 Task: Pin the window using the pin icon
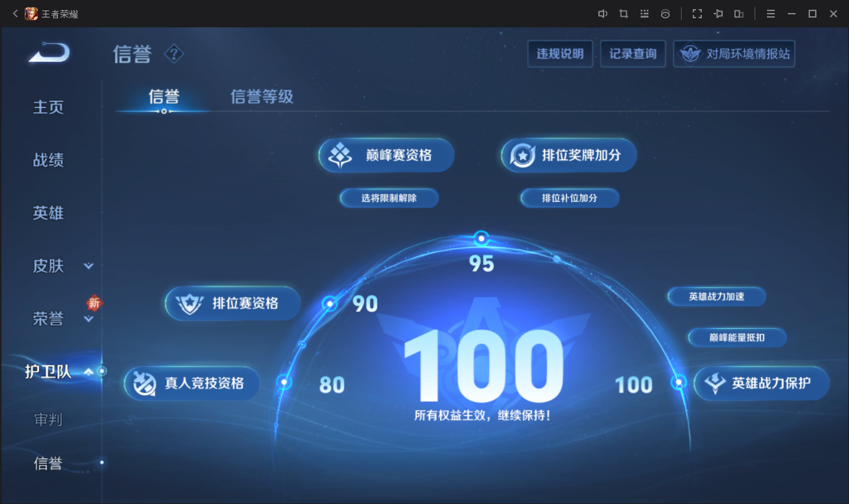(x=718, y=13)
